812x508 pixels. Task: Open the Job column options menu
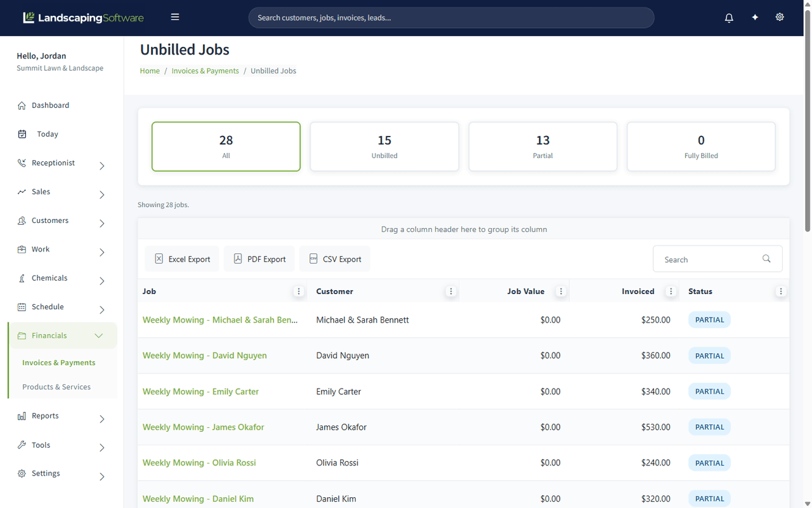point(299,291)
